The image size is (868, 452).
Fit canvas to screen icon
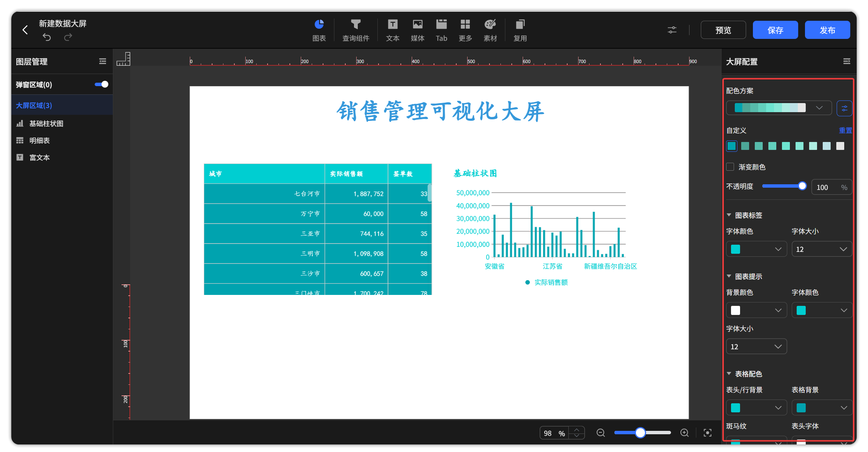pyautogui.click(x=708, y=433)
